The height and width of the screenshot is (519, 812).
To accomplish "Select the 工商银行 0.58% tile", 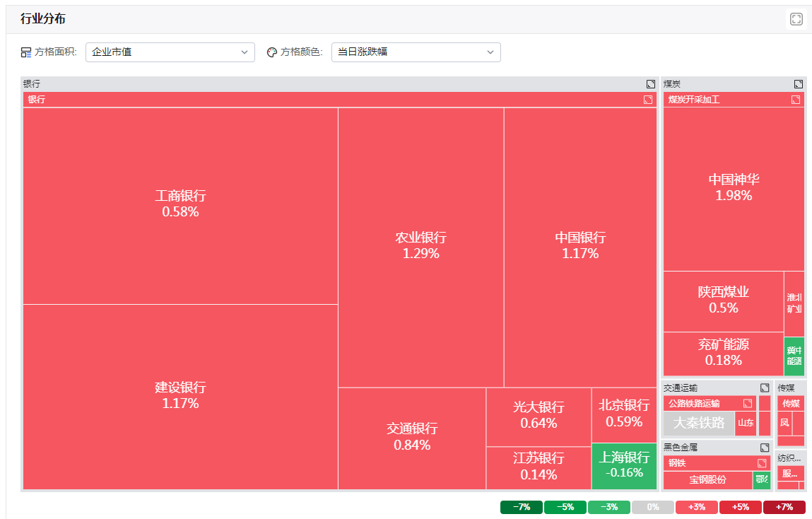I will (x=180, y=206).
